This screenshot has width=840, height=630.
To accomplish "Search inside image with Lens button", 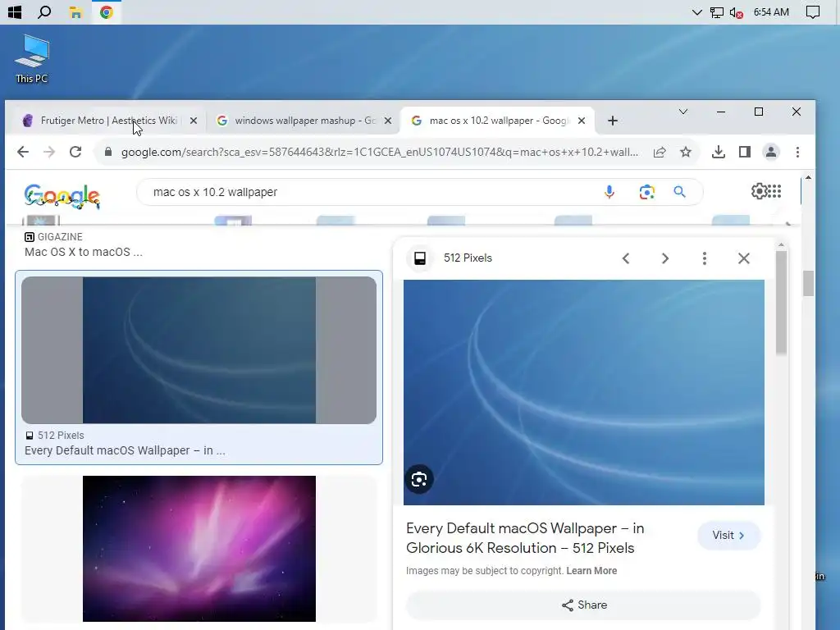I will click(419, 479).
